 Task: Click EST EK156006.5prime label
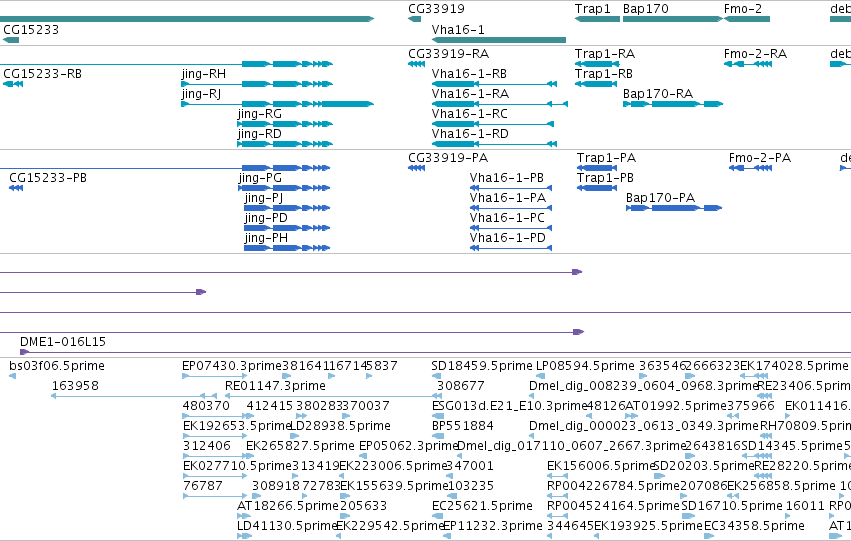click(x=601, y=466)
